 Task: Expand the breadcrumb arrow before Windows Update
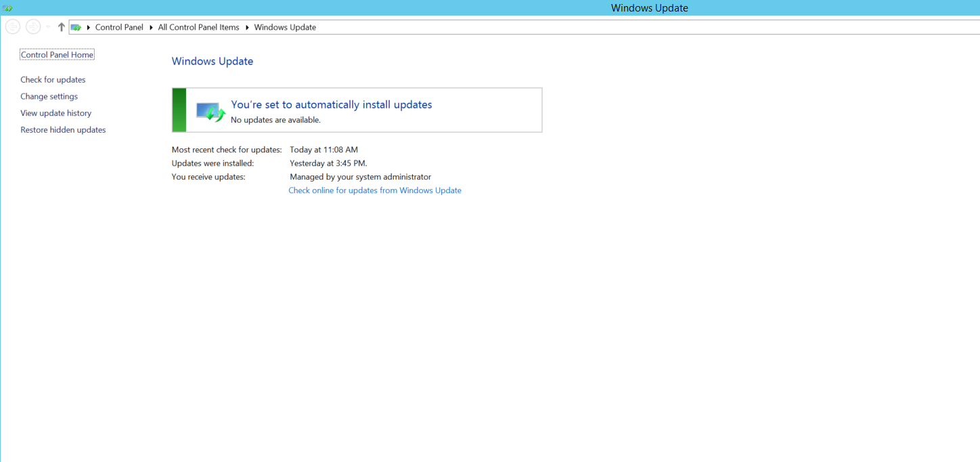(246, 27)
